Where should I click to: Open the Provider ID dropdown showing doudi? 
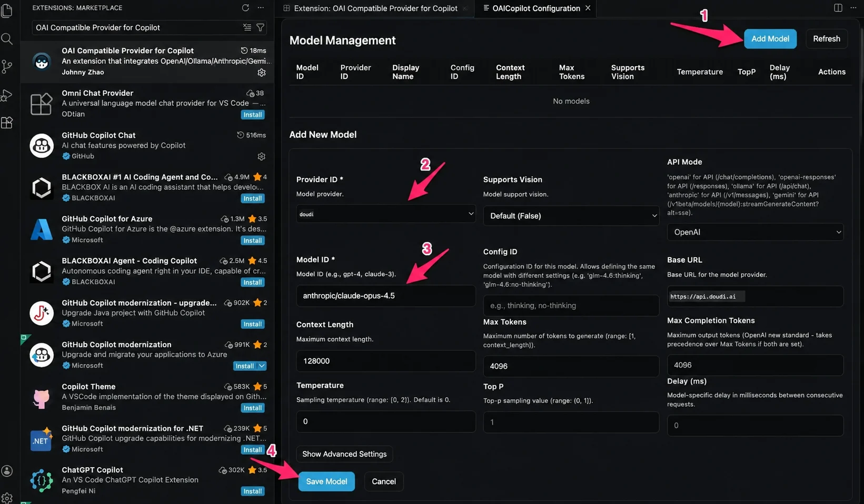[x=386, y=214]
